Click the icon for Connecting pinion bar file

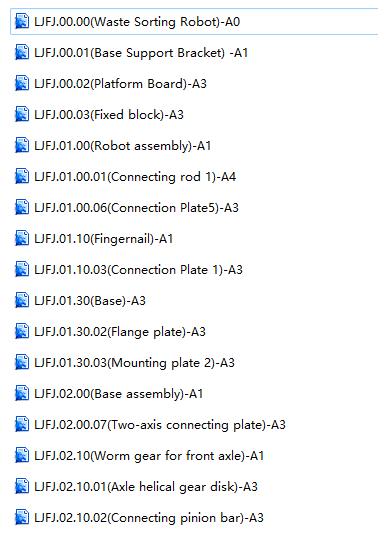pos(22,517)
